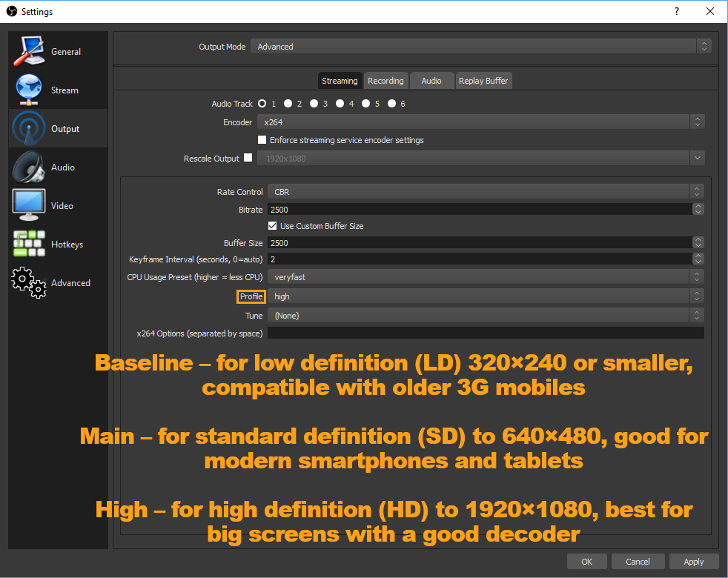The width and height of the screenshot is (728, 578).
Task: Select audio track 4
Action: [x=340, y=104]
